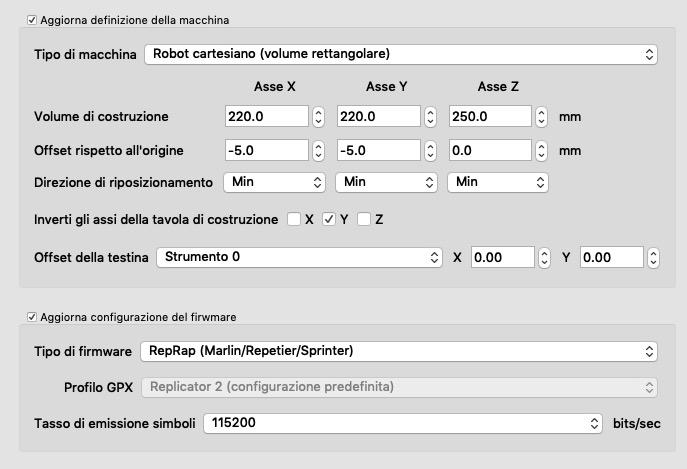The width and height of the screenshot is (687, 469).
Task: Click Asse Y origin offset field
Action: 378,151
